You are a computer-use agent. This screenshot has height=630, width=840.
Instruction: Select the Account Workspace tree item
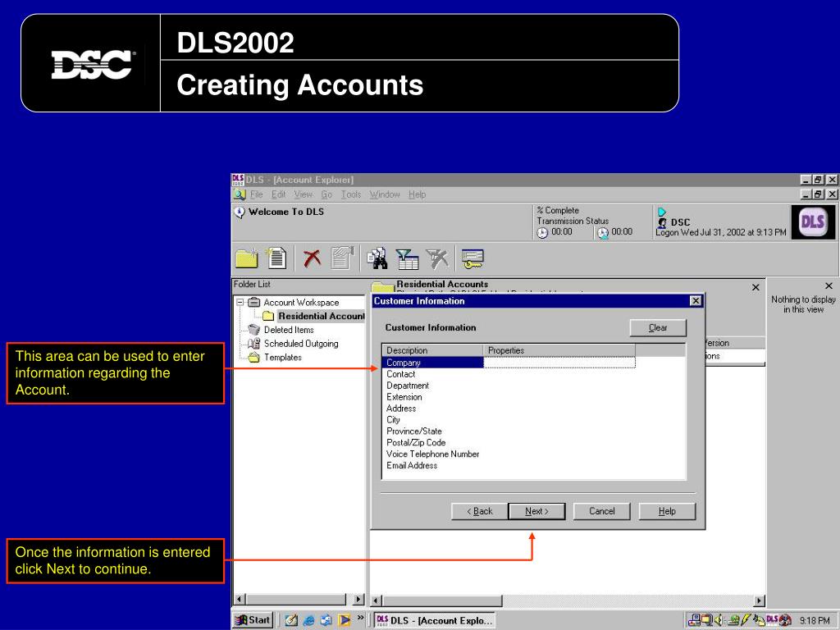click(x=301, y=302)
